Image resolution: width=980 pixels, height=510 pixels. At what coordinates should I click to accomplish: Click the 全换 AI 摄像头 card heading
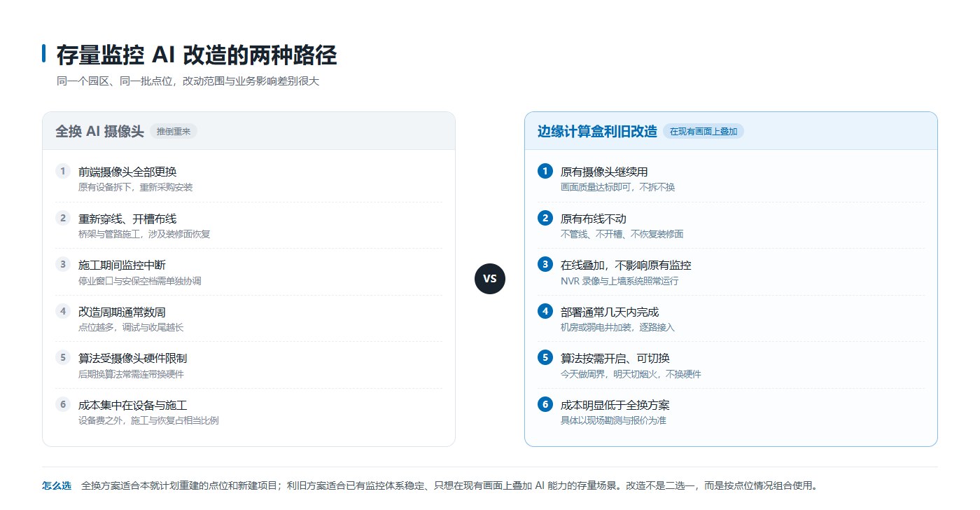(100, 132)
